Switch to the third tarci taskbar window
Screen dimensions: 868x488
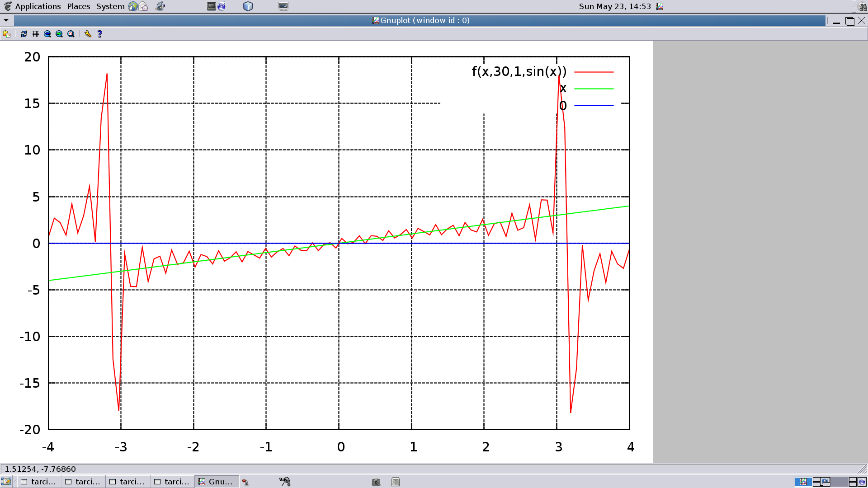127,482
